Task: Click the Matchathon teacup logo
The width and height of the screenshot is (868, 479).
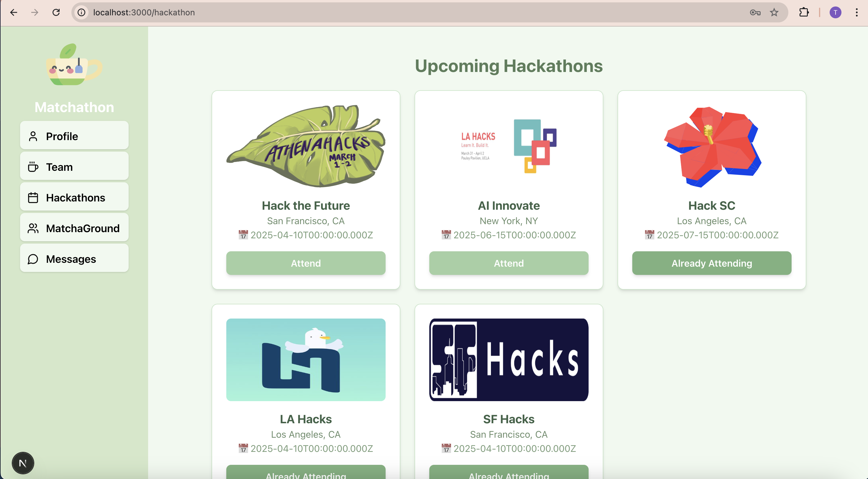Action: 74,65
